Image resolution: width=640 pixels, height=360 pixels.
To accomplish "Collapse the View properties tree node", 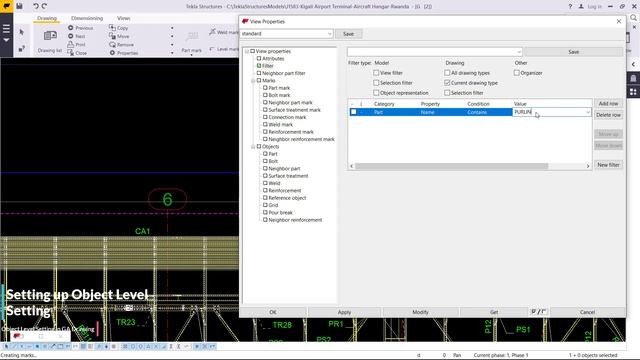I will coord(247,51).
